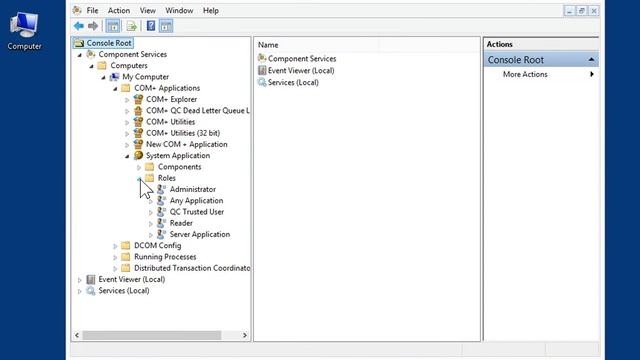Click the Back arrow toolbar icon
640x360 pixels.
pyautogui.click(x=79, y=26)
